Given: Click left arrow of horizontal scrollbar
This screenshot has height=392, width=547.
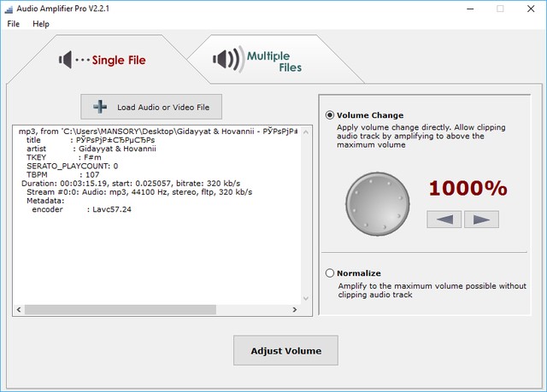Looking at the screenshot, I should coord(20,309).
